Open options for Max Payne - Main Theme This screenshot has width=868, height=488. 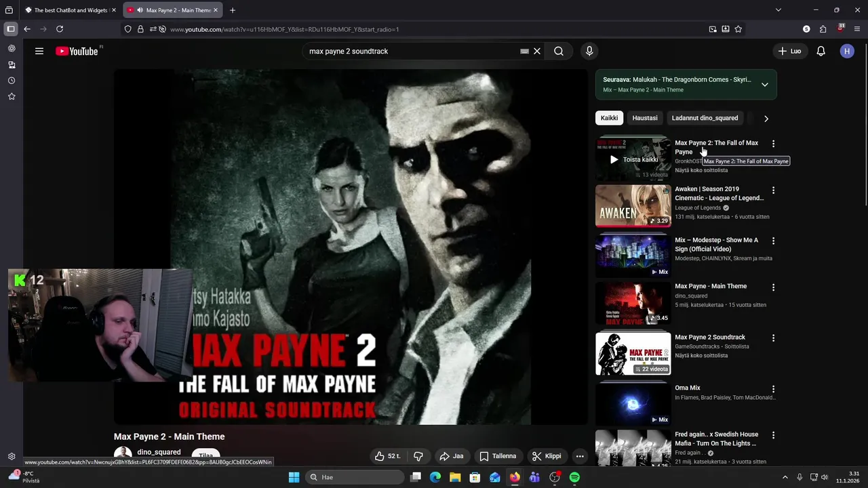[x=773, y=287]
